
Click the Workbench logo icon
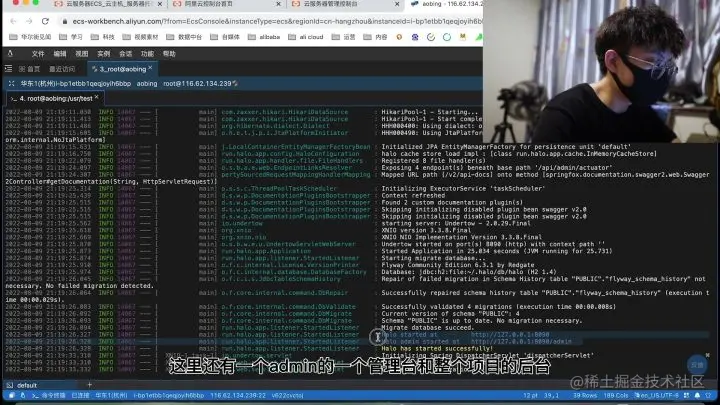point(10,54)
